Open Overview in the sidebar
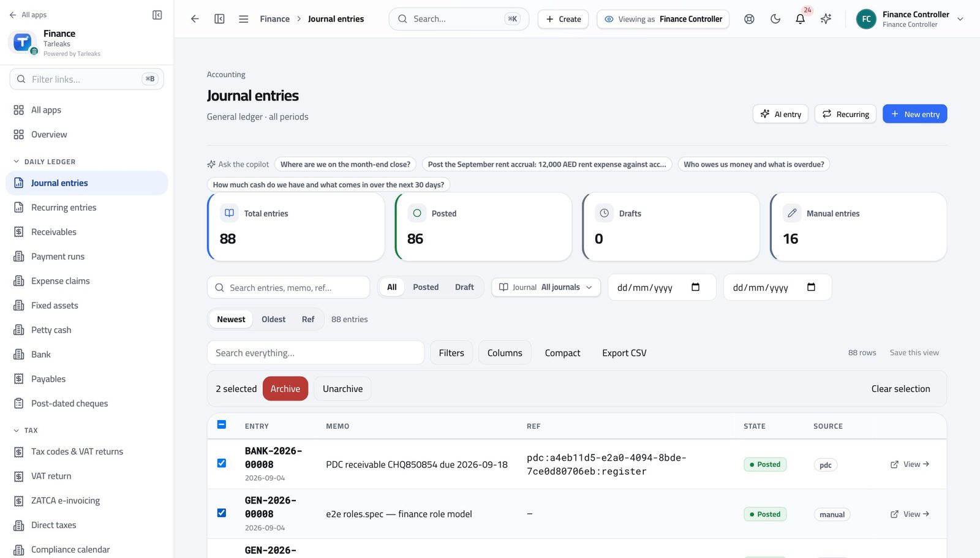 click(86, 134)
